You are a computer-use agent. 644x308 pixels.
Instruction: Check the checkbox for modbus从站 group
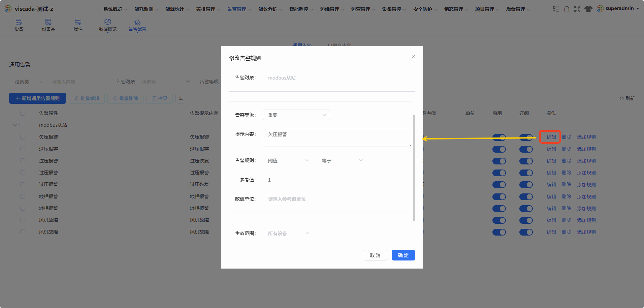[22, 125]
